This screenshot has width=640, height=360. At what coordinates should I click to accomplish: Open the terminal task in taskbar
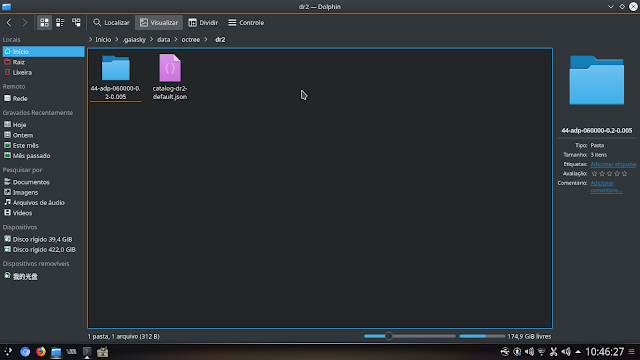click(x=87, y=351)
